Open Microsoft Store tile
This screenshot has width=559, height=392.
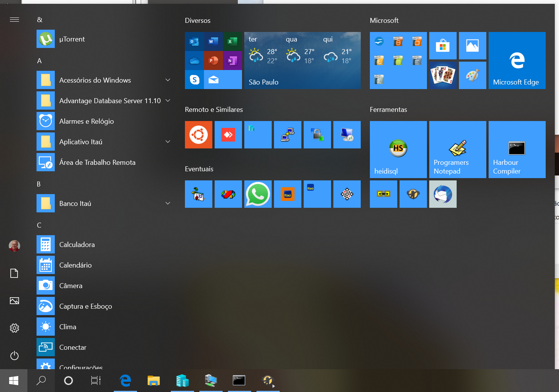(443, 46)
